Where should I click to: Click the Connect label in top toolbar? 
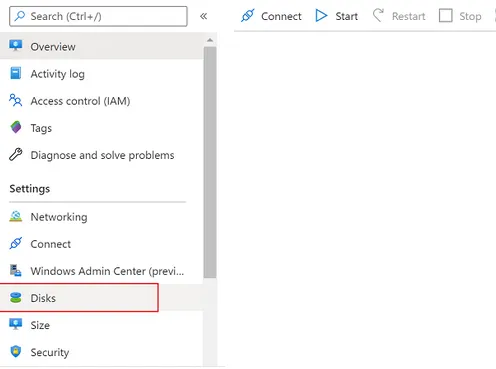(281, 16)
